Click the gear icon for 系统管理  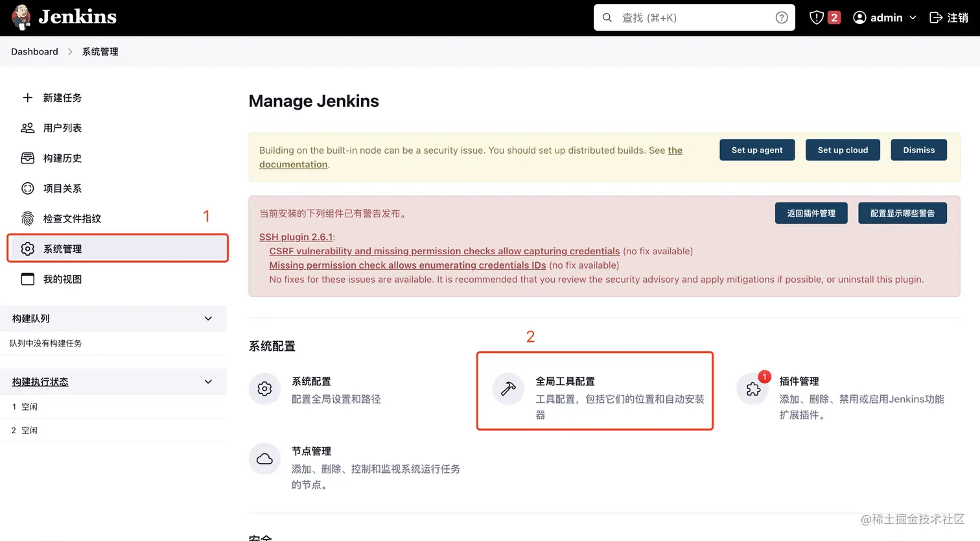pyautogui.click(x=27, y=248)
